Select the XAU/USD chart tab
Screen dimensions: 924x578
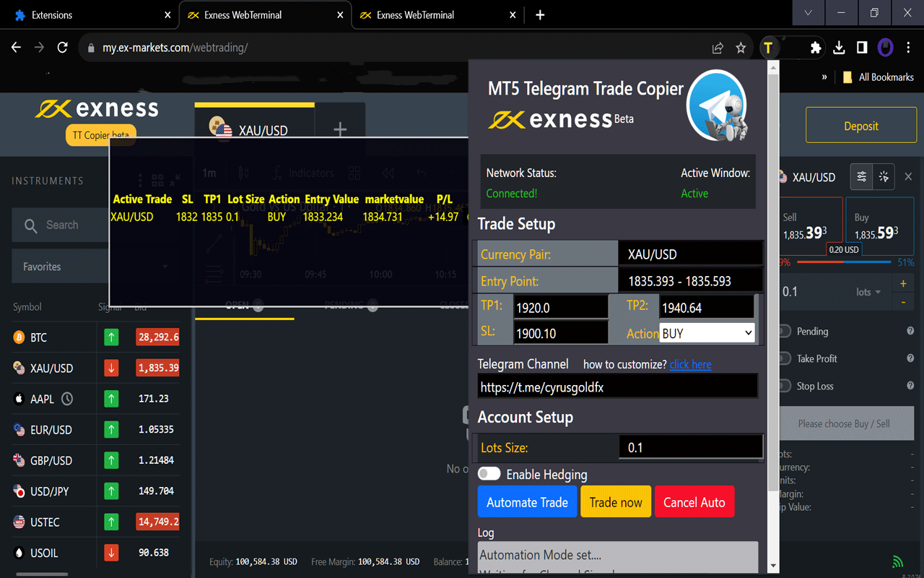click(x=254, y=129)
